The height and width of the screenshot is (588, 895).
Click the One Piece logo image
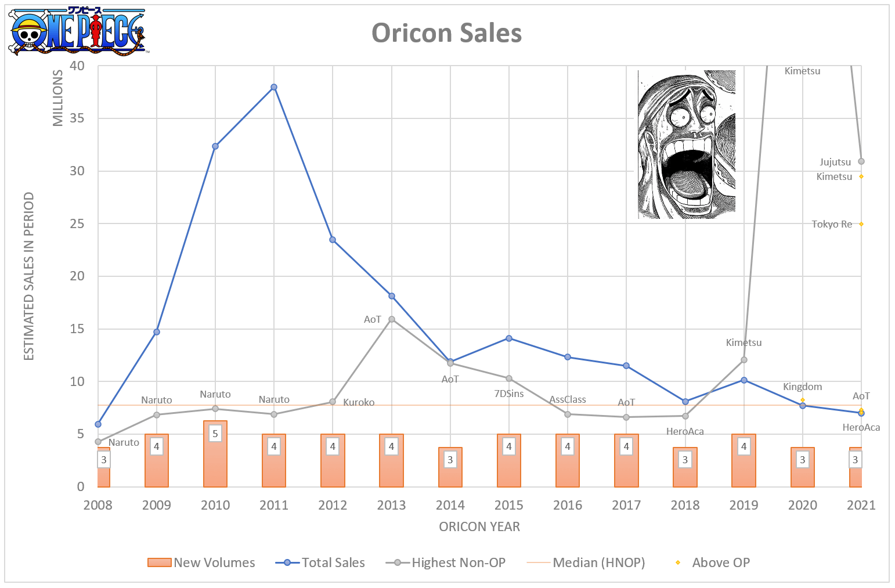click(x=78, y=31)
